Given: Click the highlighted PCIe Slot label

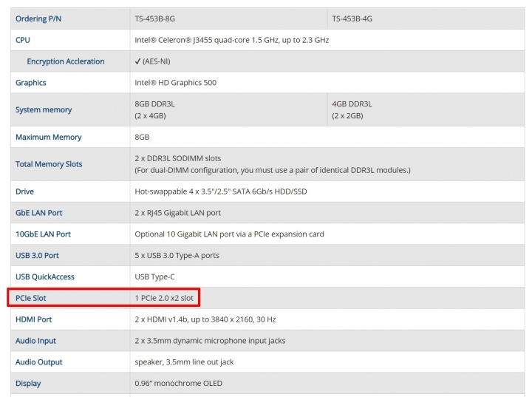Looking at the screenshot, I should [30, 298].
